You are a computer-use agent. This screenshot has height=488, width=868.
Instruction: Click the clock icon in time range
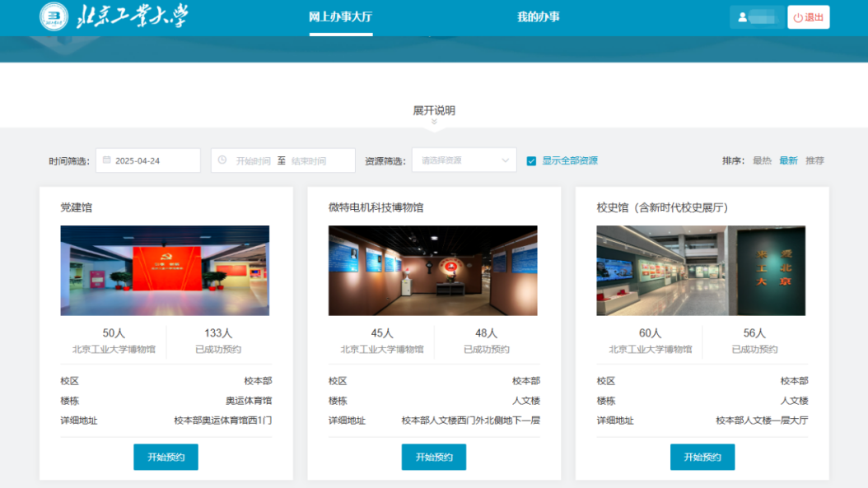click(x=222, y=160)
